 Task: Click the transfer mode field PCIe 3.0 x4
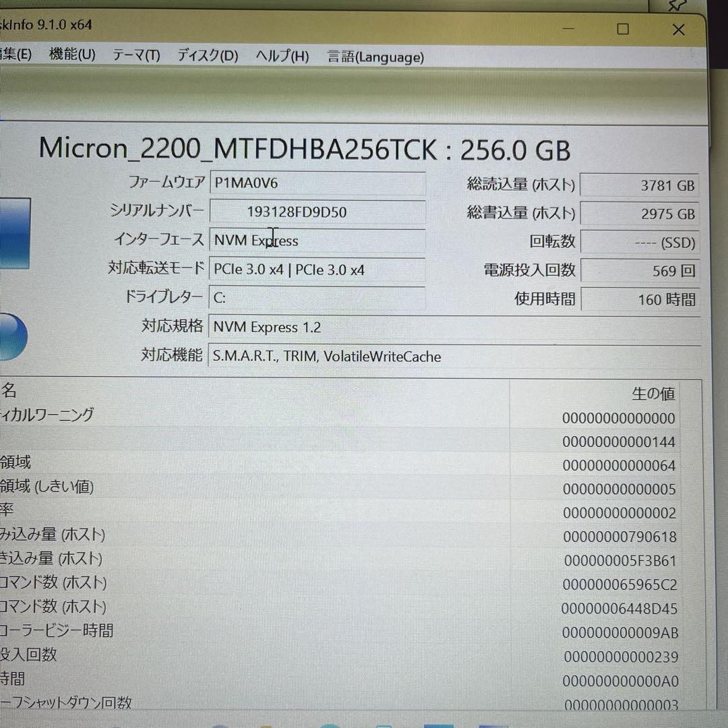point(317,269)
